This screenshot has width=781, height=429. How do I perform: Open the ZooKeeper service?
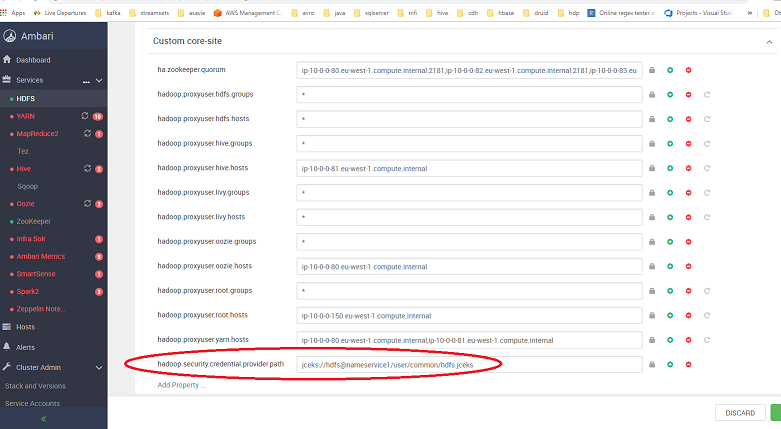[33, 221]
